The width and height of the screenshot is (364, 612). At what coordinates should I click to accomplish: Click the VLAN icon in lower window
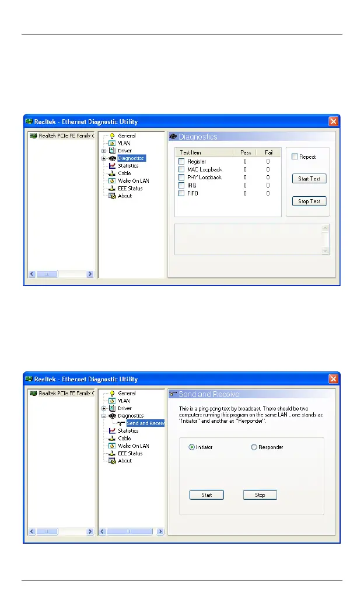point(112,401)
